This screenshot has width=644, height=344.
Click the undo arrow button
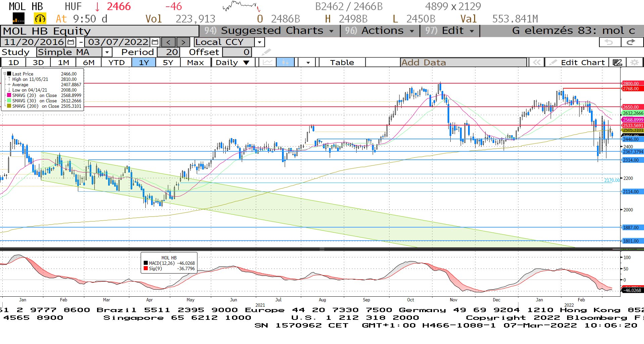(609, 42)
